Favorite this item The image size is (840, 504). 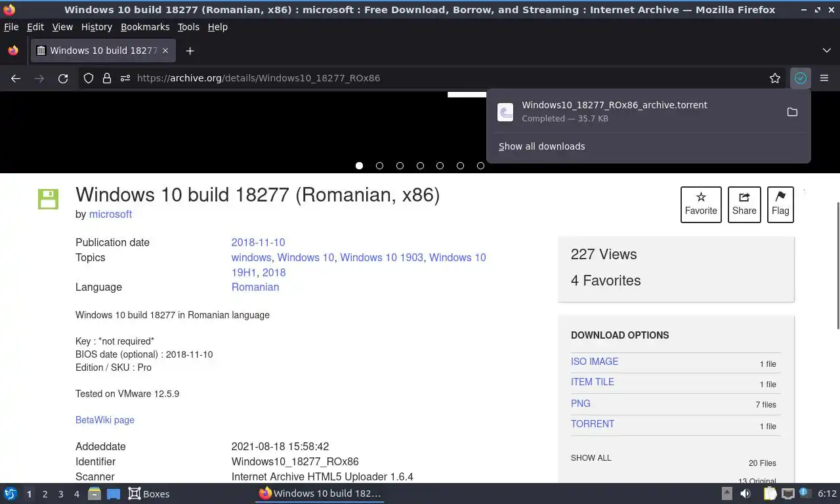(701, 204)
